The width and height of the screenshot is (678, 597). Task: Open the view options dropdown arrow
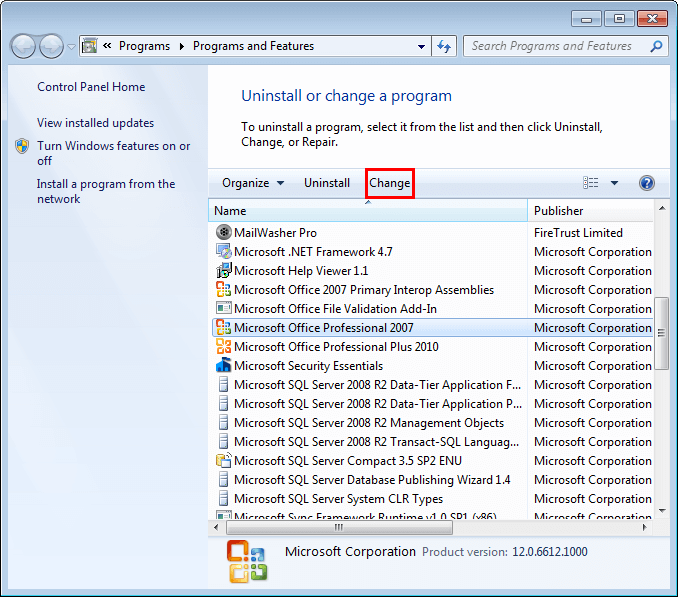click(x=614, y=183)
